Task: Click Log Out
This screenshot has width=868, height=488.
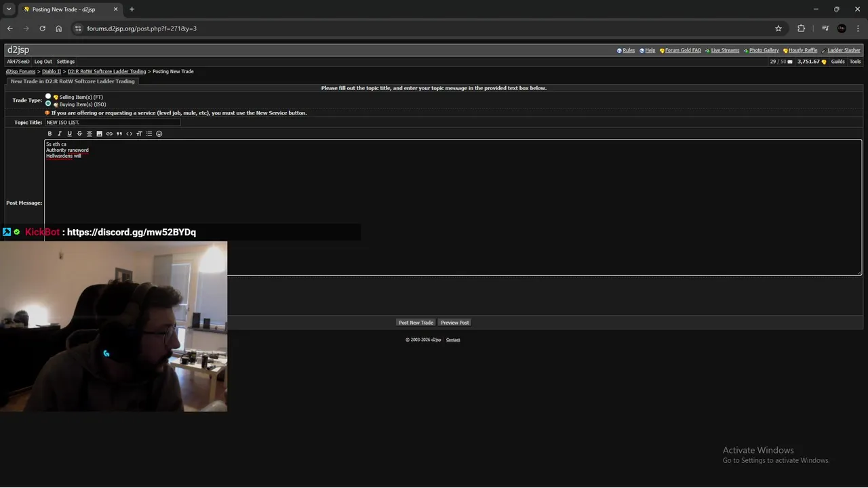Action: (x=43, y=62)
